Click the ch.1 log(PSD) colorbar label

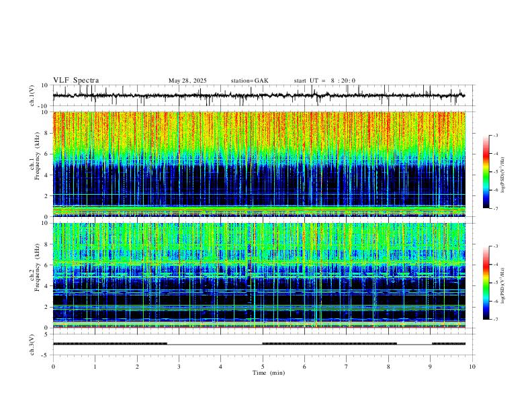click(x=502, y=175)
